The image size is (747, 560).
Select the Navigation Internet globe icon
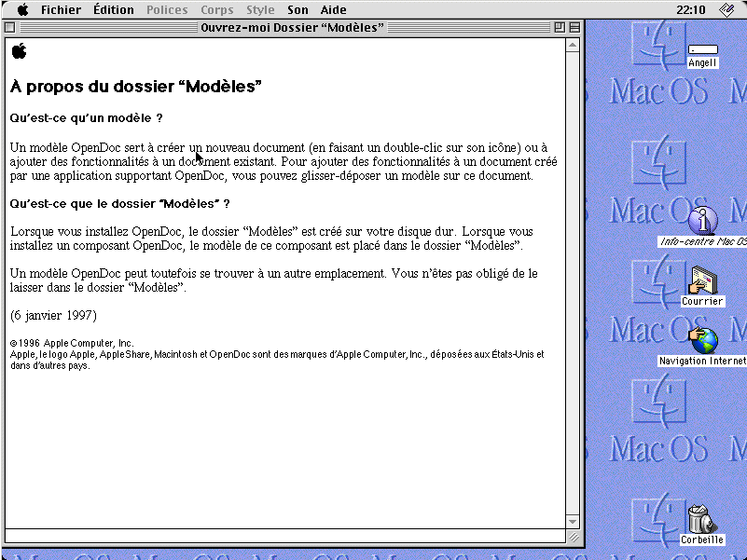pyautogui.click(x=702, y=339)
